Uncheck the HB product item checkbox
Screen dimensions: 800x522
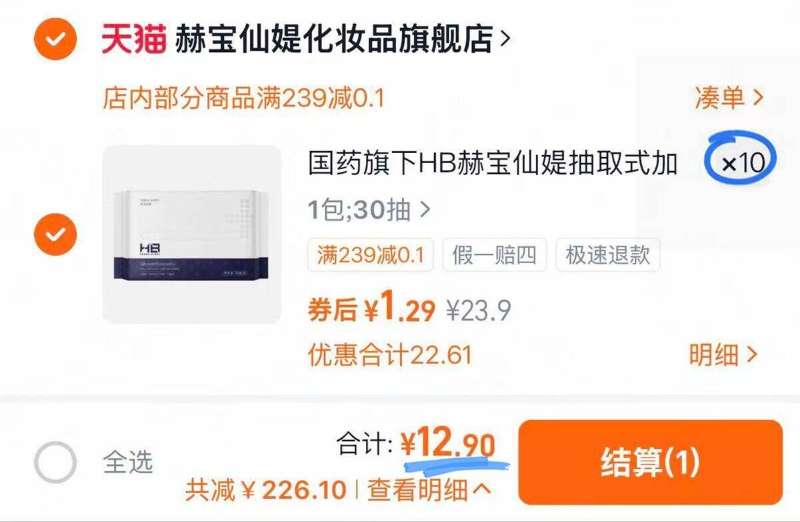point(55,234)
